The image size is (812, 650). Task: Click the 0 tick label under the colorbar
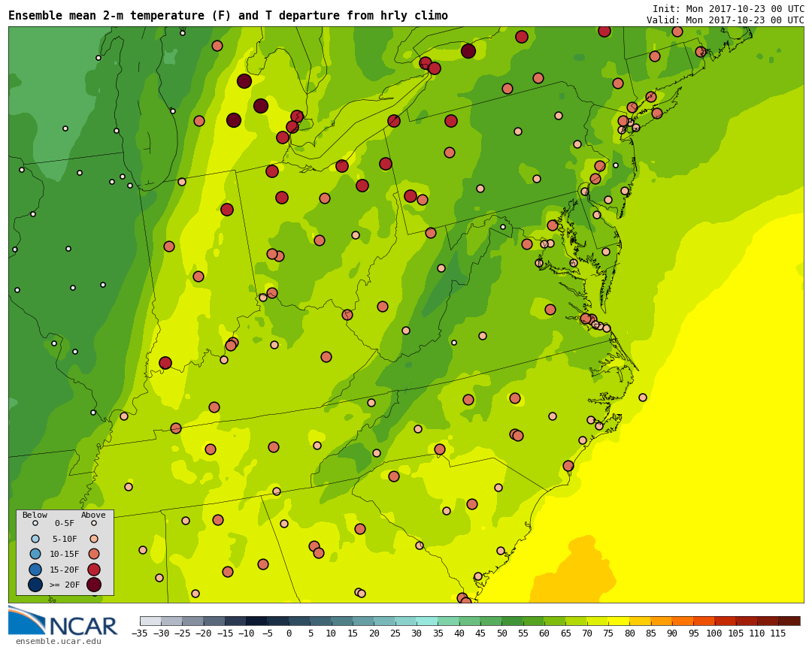coord(289,633)
